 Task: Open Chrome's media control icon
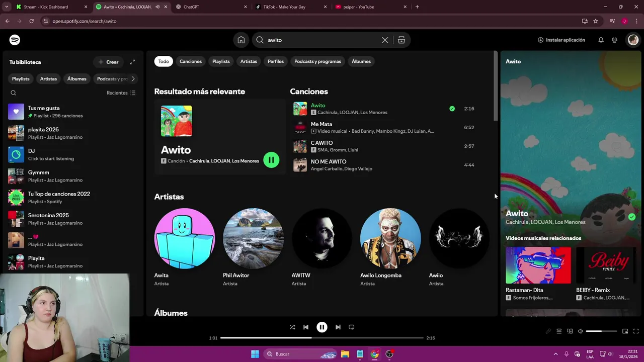click(612, 21)
